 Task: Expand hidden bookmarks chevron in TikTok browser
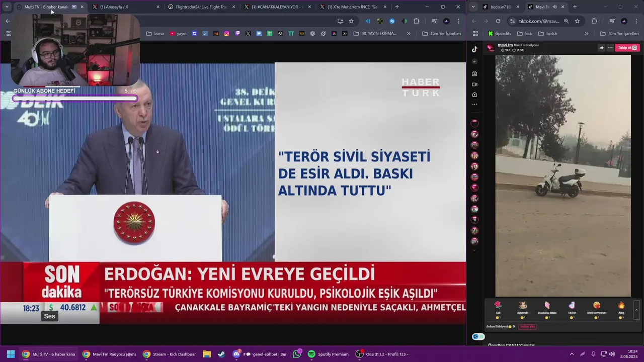tap(586, 34)
